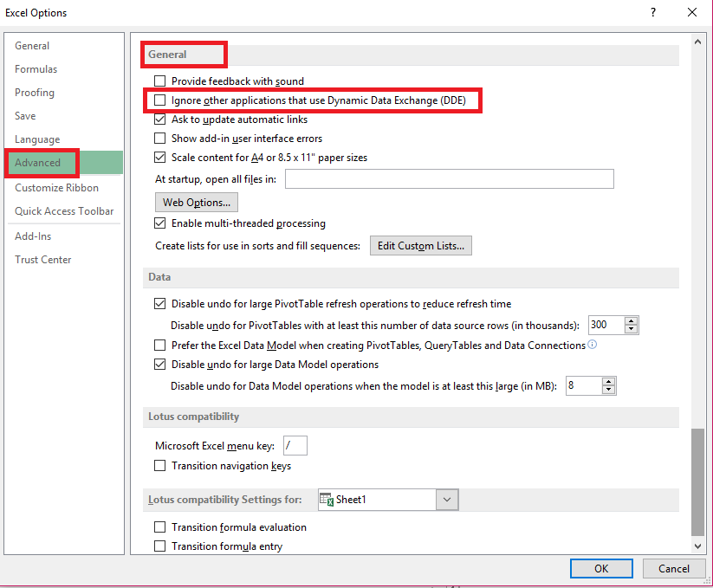This screenshot has width=713, height=588.
Task: Click the Microsoft Excel menu key field
Action: [x=295, y=445]
